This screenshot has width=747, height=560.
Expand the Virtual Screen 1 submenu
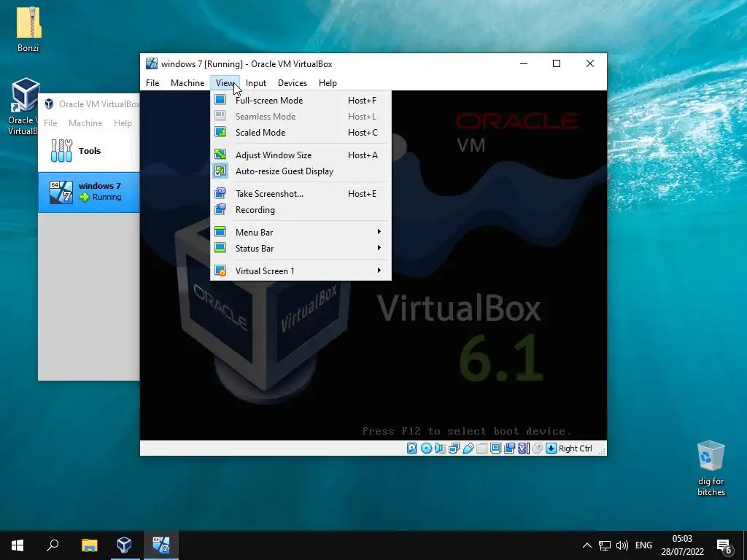point(301,271)
